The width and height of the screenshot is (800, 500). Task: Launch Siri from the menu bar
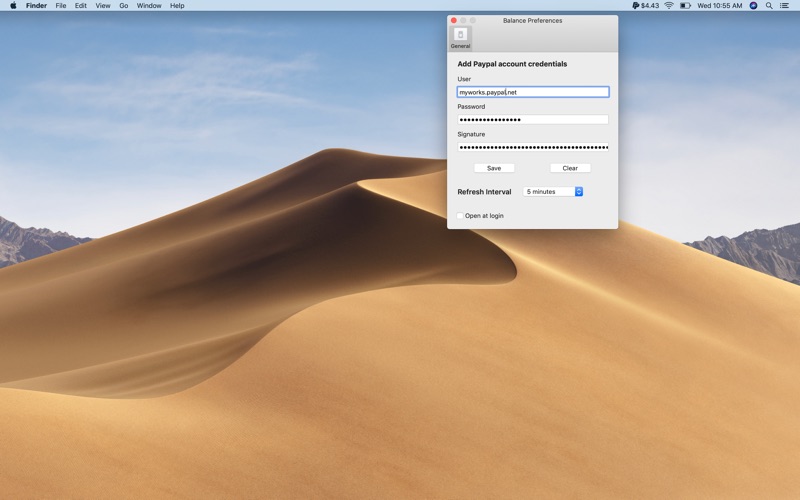(x=753, y=6)
